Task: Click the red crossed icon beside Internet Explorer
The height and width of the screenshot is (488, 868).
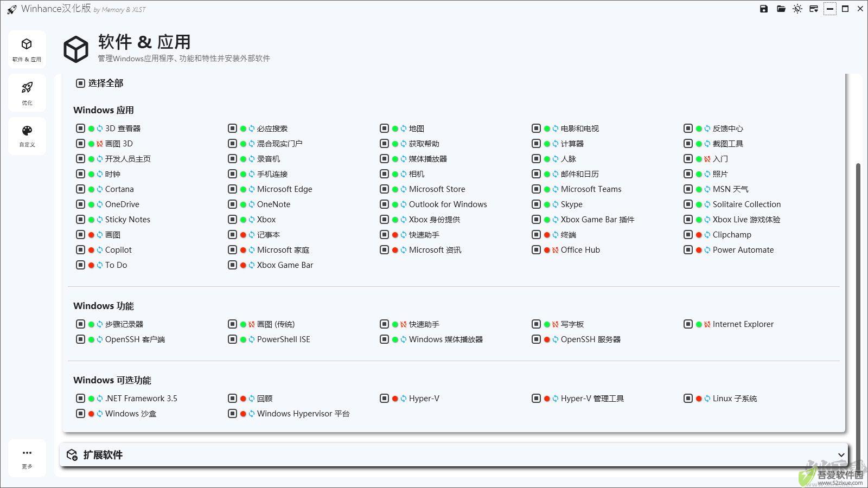Action: 707,324
